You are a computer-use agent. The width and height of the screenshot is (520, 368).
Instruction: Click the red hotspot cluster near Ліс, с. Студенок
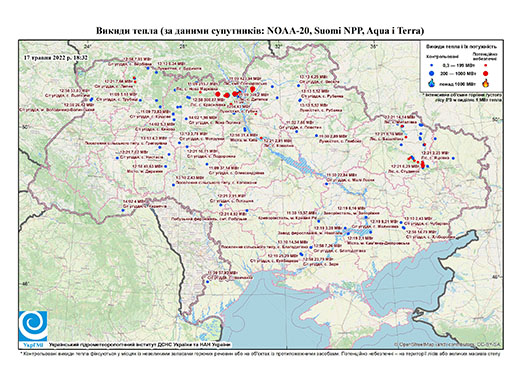pyautogui.click(x=423, y=164)
